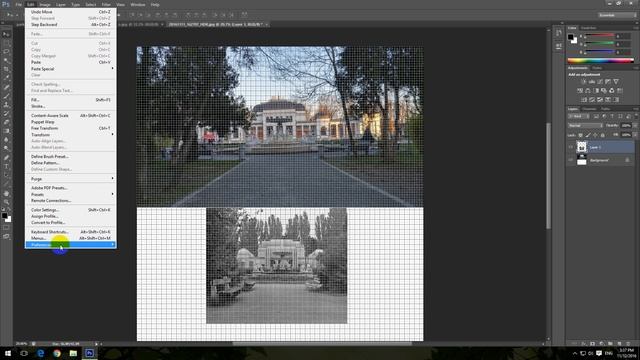
Task: Expand the Presets submenu
Action: tap(71, 194)
